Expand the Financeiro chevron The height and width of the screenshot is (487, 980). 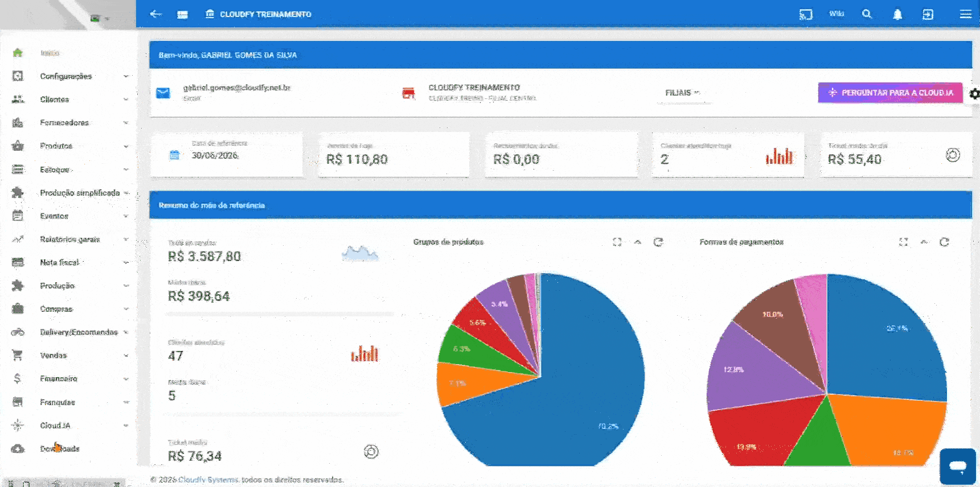[x=125, y=379]
